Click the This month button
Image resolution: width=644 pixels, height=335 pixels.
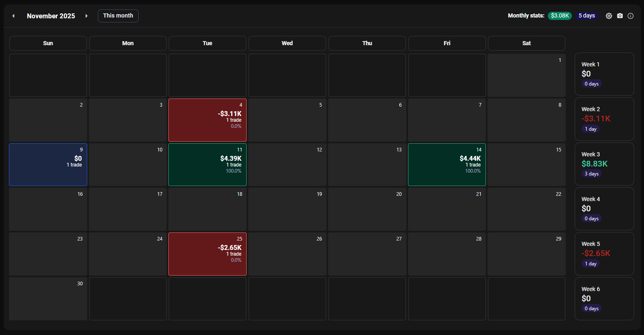pos(118,16)
